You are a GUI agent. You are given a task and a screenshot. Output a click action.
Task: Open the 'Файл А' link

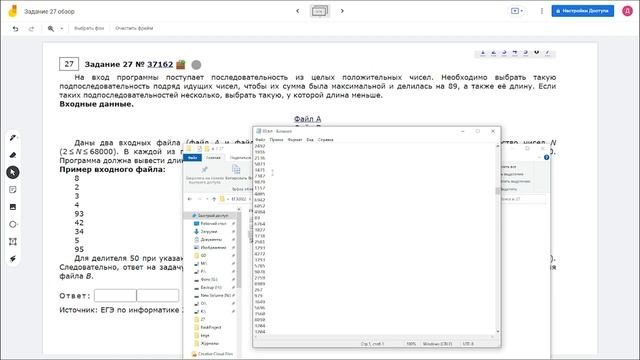(x=307, y=119)
